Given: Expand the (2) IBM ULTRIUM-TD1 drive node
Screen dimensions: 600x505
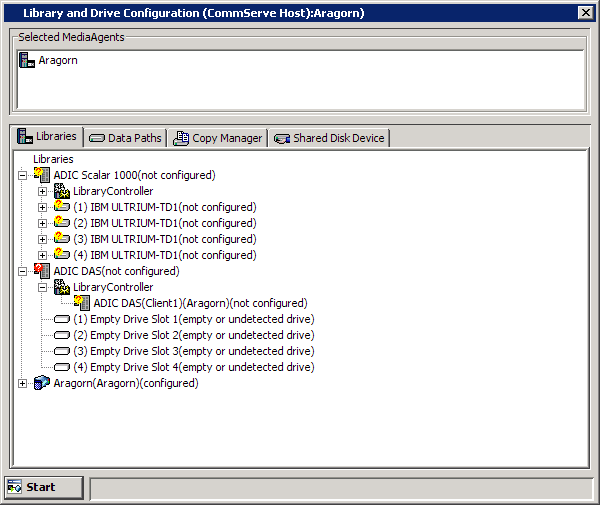Looking at the screenshot, I should point(42,223).
